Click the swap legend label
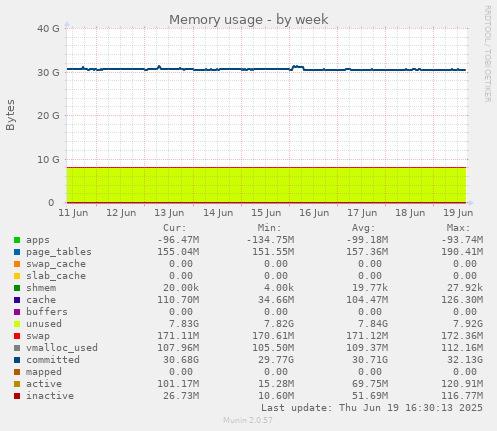Image resolution: width=497 pixels, height=431 pixels. click(38, 336)
